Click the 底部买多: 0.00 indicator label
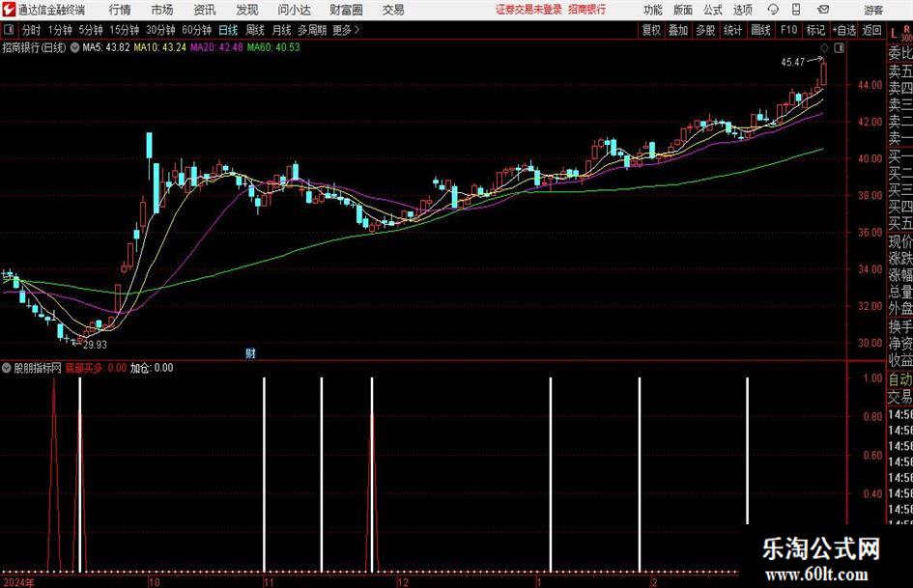This screenshot has width=913, height=588. pyautogui.click(x=96, y=368)
